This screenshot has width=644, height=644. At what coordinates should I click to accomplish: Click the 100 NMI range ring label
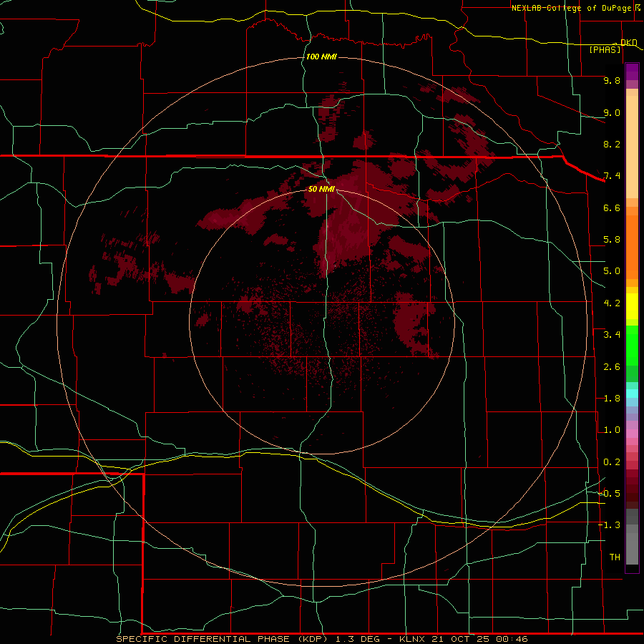coord(321,57)
